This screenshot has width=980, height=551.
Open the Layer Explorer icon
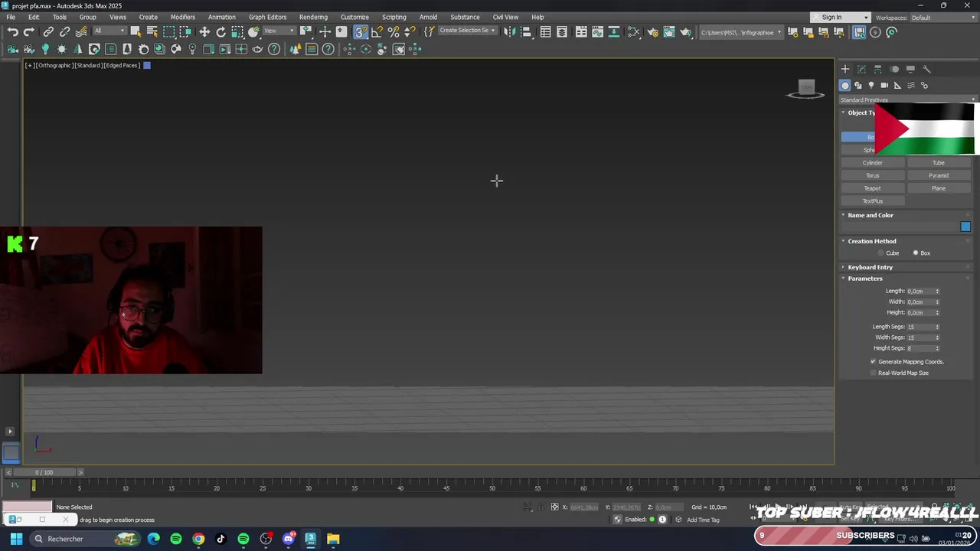click(x=562, y=32)
